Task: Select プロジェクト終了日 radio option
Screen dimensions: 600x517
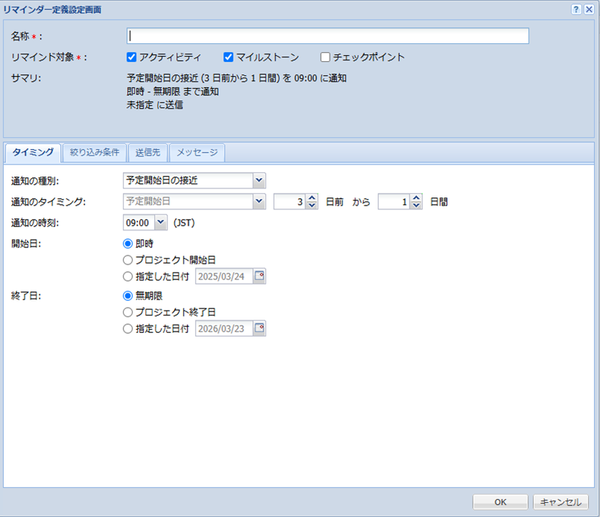Action: 127,311
